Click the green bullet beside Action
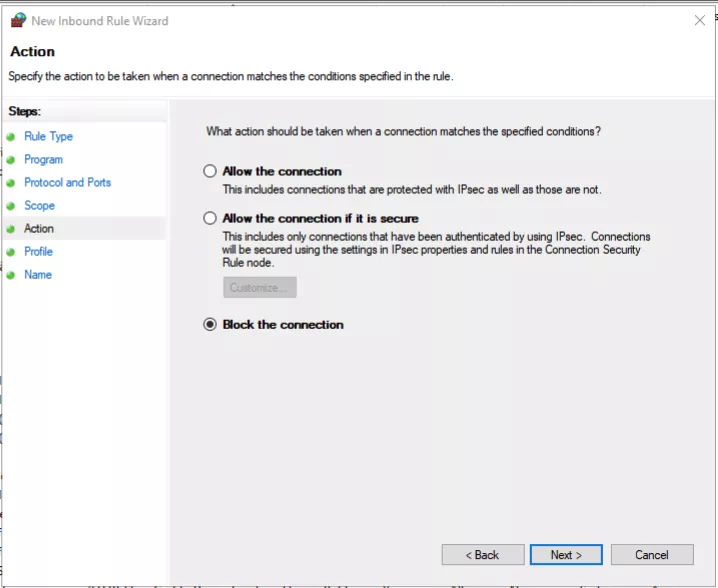The width and height of the screenshot is (718, 588). (11, 229)
